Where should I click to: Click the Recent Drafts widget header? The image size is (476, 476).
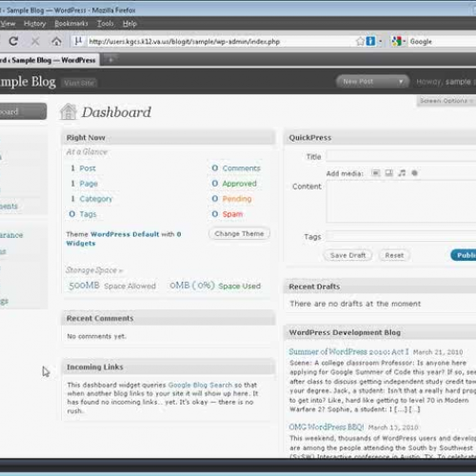pos(380,287)
